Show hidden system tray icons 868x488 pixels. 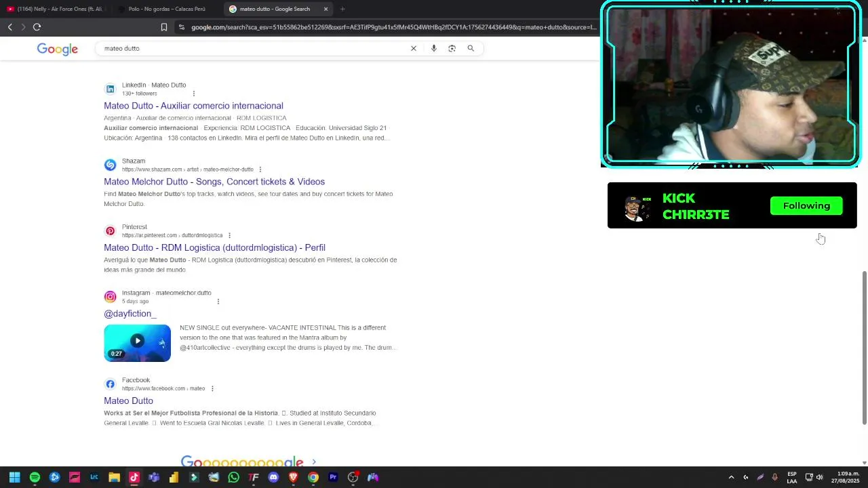click(731, 477)
